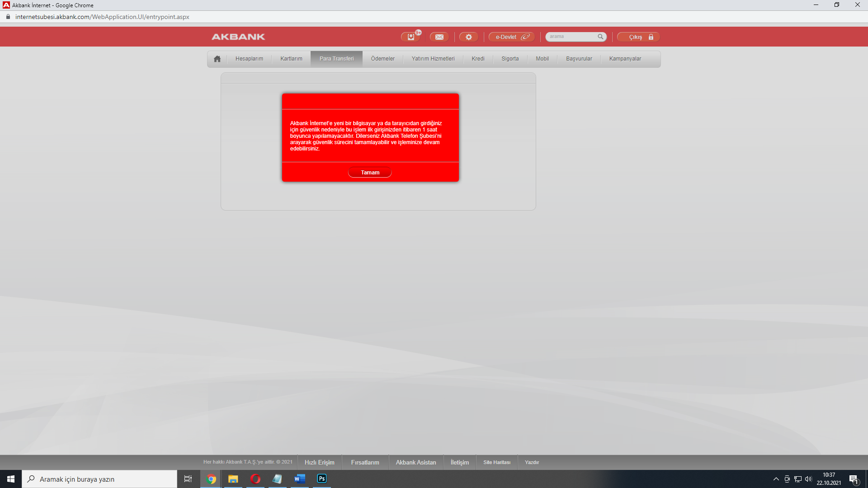Open İletişim footer link

(460, 462)
